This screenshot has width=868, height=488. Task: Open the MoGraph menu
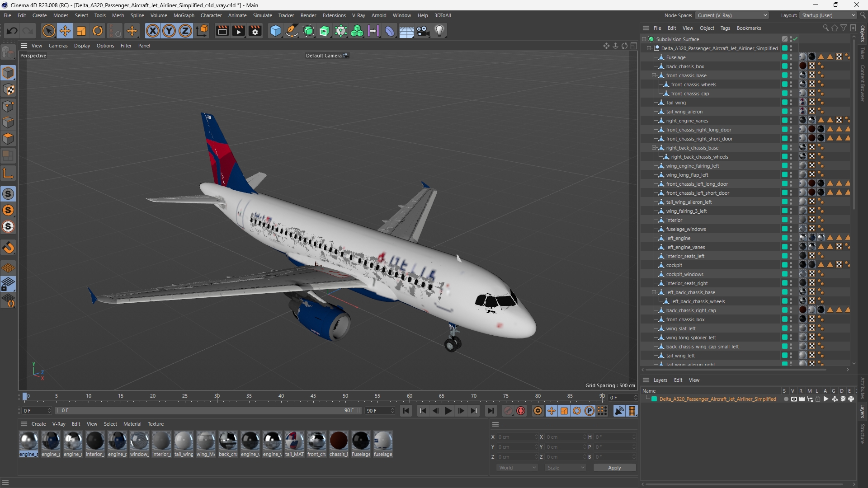184,15
